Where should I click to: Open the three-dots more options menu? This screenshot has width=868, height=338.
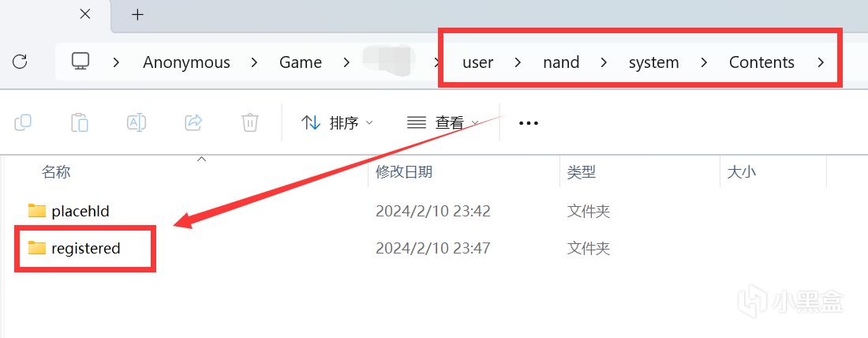click(x=529, y=123)
